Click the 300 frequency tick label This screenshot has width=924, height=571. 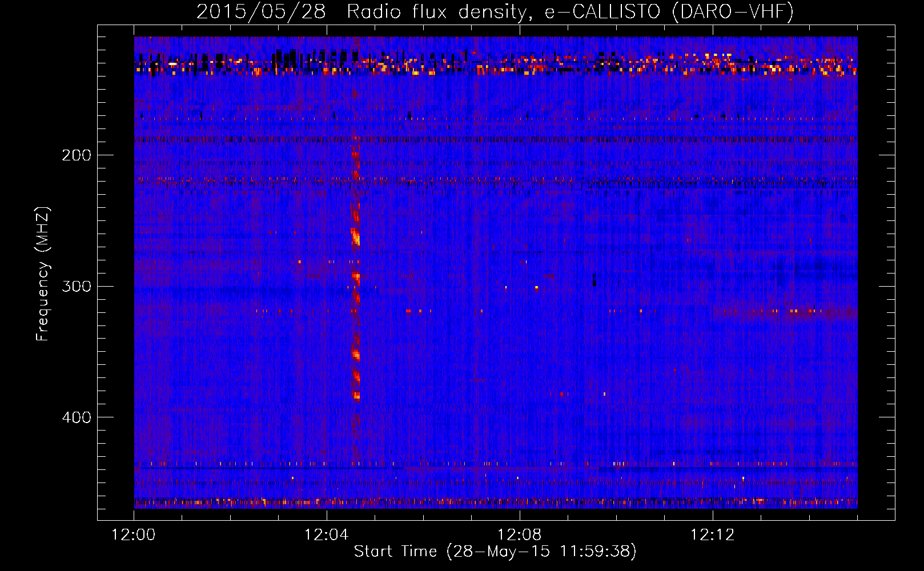click(x=77, y=286)
